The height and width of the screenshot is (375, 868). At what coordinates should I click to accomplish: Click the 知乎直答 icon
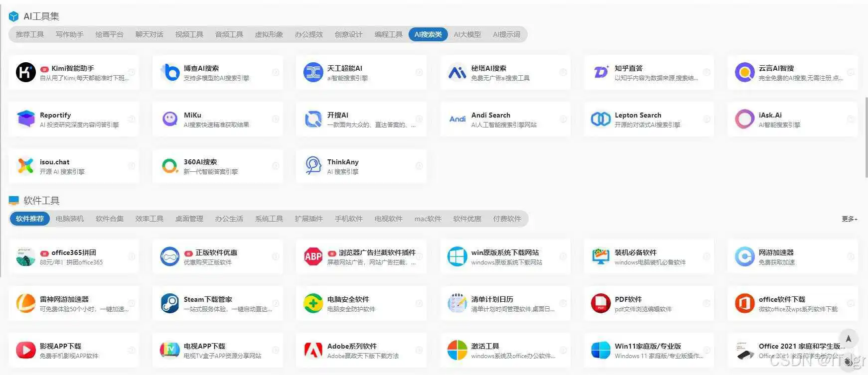(601, 72)
